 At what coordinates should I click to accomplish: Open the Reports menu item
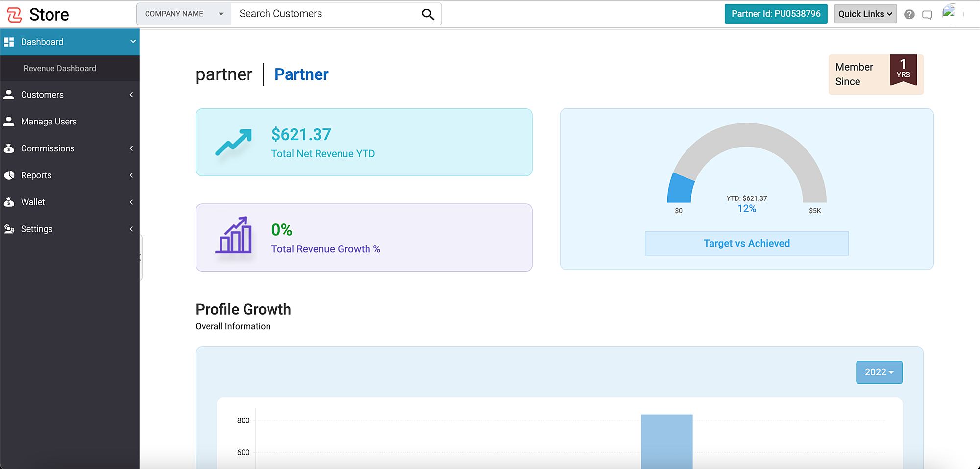(70, 175)
